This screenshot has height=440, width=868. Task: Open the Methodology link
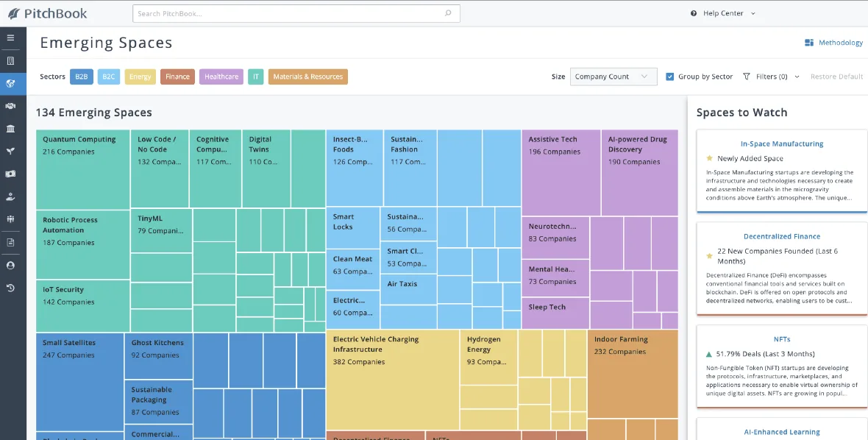[x=840, y=43]
